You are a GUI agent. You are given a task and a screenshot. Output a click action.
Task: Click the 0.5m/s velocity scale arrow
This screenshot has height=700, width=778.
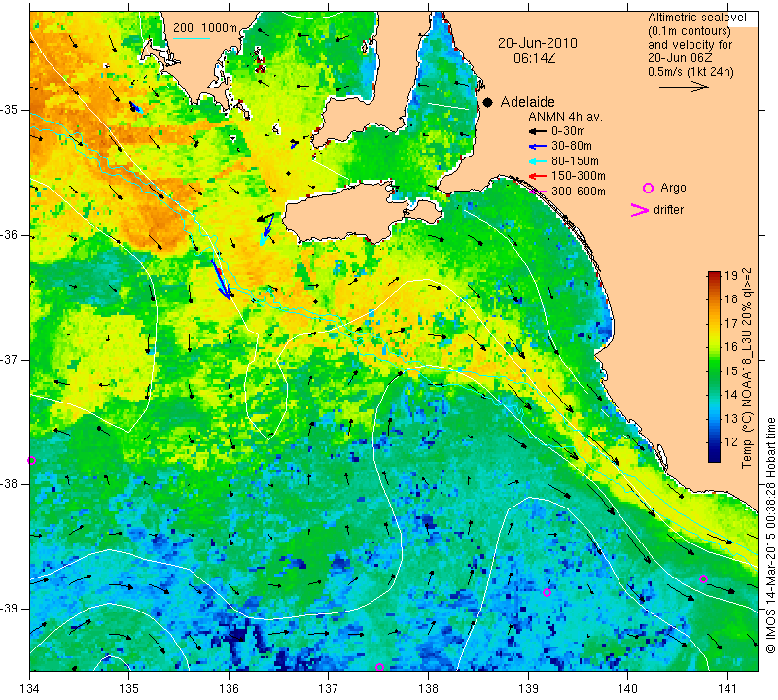click(684, 87)
